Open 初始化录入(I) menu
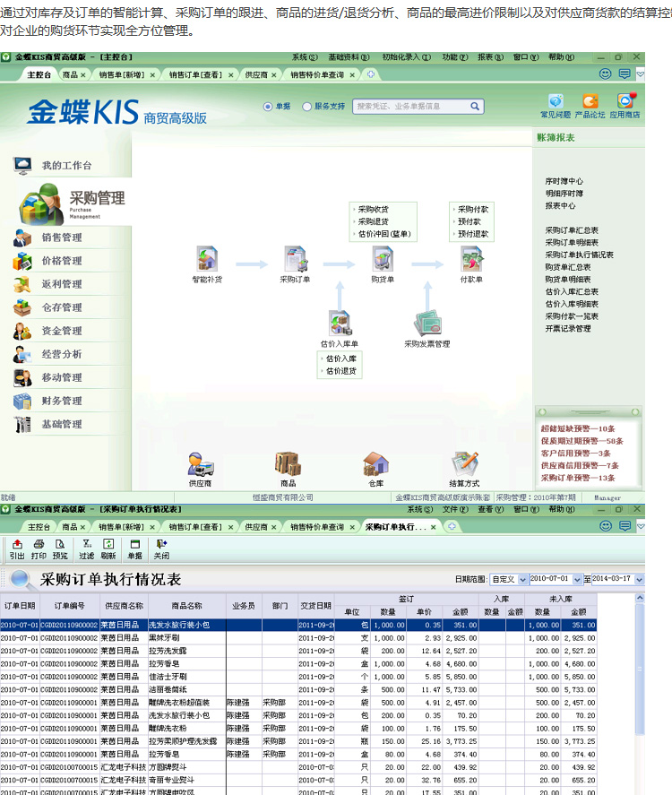The image size is (672, 795). click(407, 57)
